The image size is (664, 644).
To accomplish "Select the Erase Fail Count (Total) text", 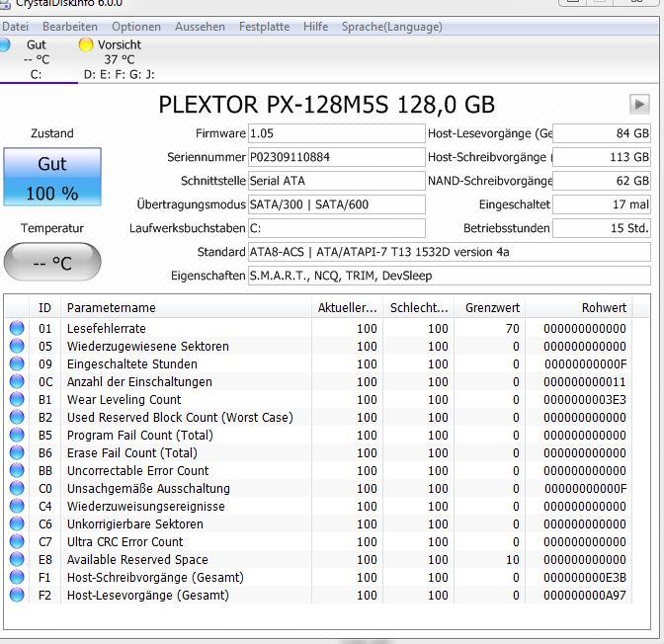I will [132, 453].
